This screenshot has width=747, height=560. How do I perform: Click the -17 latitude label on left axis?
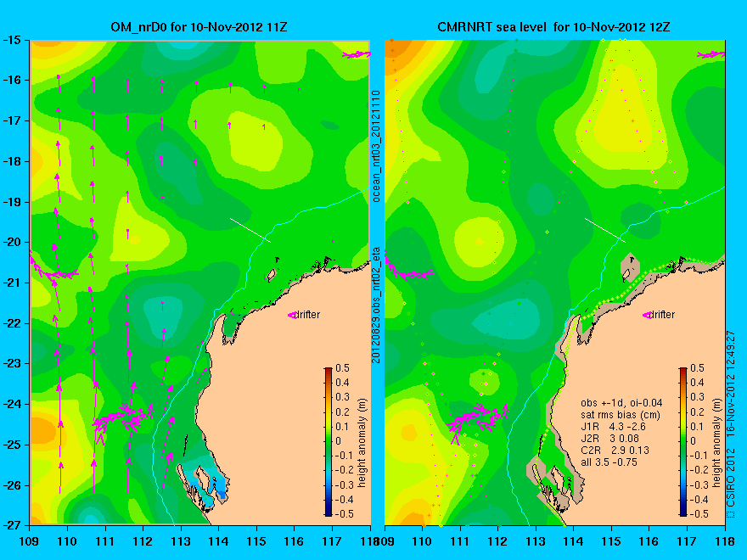pos(12,121)
